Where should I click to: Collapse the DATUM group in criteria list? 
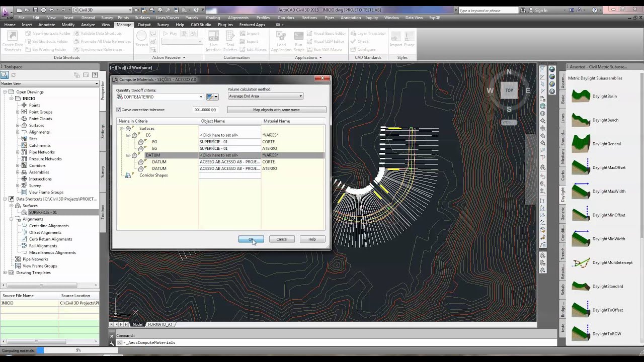pos(128,155)
